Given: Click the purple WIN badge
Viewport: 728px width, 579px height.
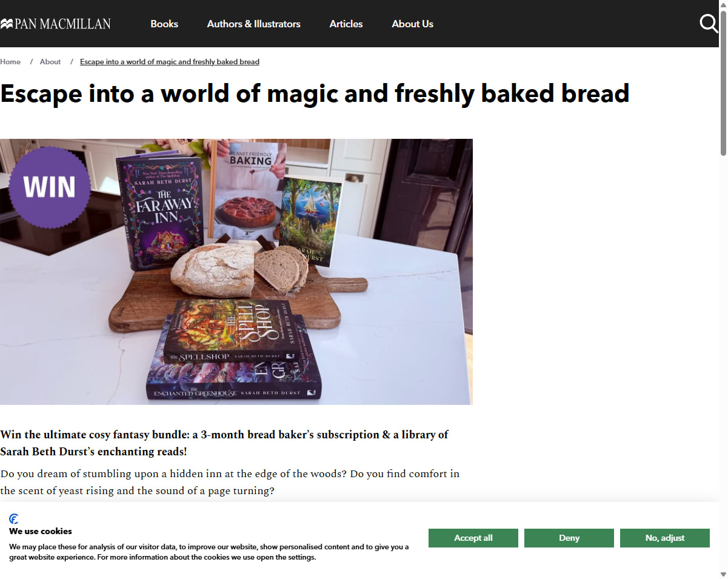Looking at the screenshot, I should coord(50,187).
